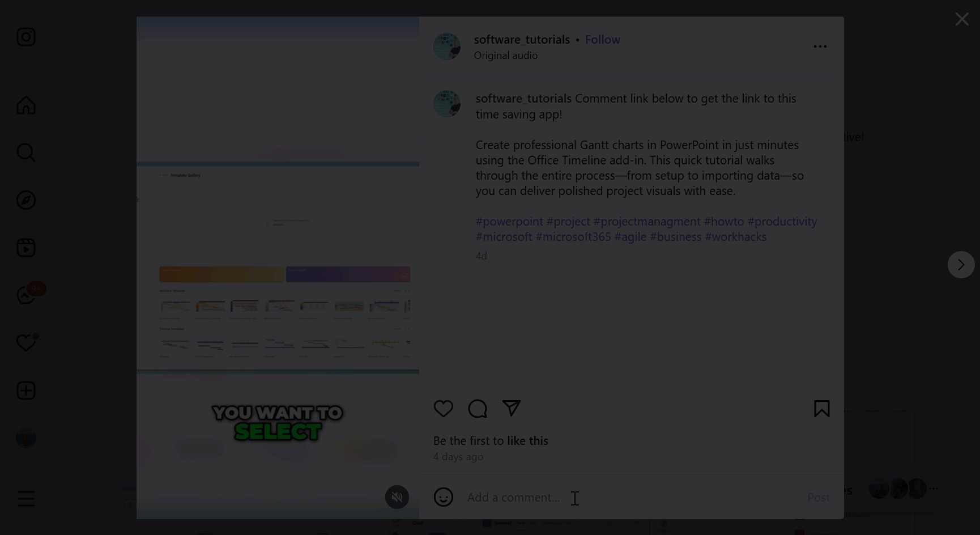Open emoji picker in comment box
The width and height of the screenshot is (980, 535).
(x=444, y=497)
